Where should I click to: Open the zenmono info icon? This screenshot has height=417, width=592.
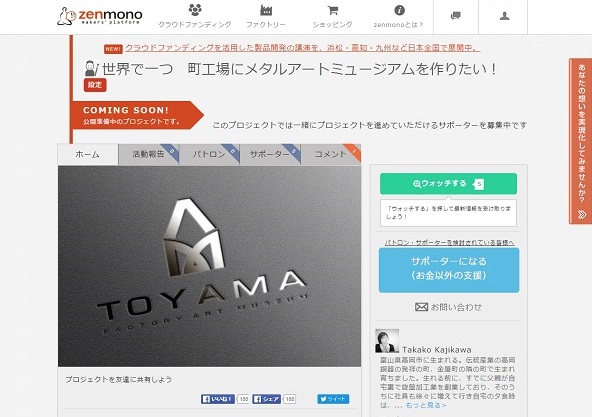(x=399, y=10)
